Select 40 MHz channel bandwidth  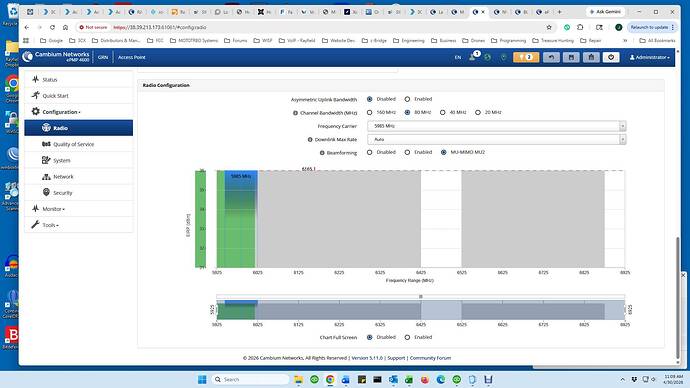coord(443,113)
